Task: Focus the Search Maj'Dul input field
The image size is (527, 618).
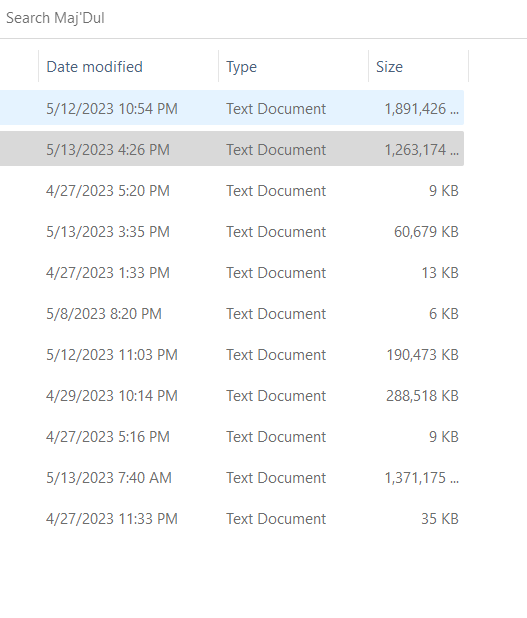Action: point(263,18)
